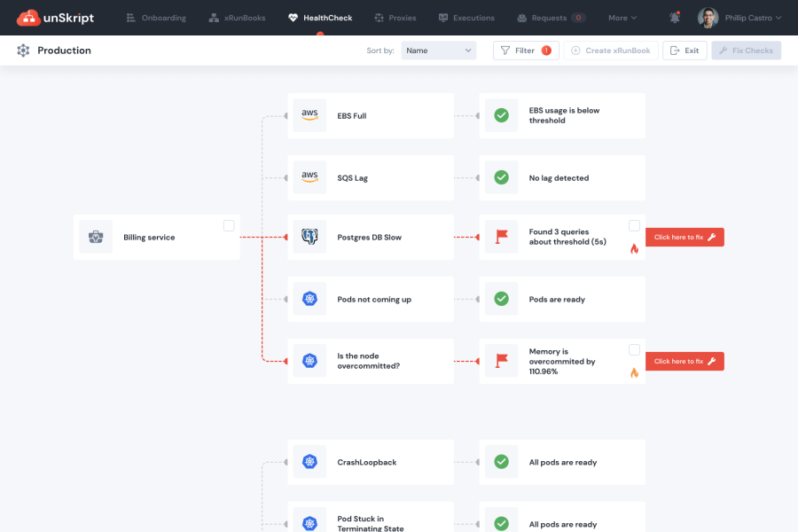Viewport: 798px width, 532px height.
Task: Open the Sort by Name dropdown
Action: (x=438, y=51)
